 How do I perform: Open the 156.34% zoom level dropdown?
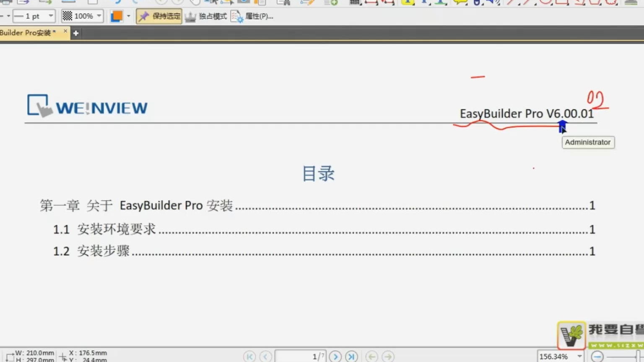[561, 356]
